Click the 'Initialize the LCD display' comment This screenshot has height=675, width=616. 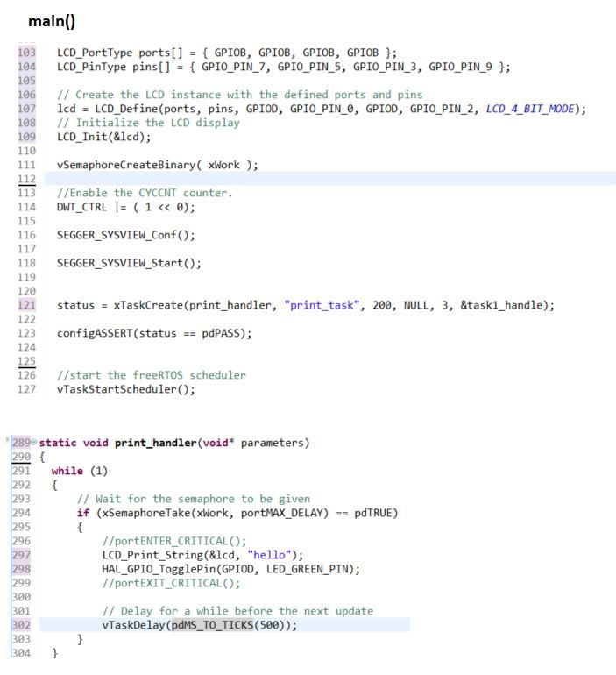pos(148,123)
